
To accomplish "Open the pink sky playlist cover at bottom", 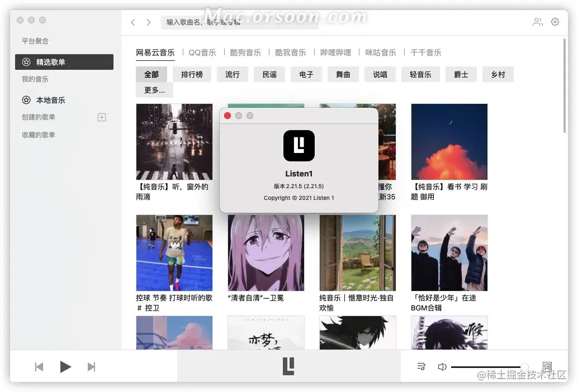I will point(174,333).
